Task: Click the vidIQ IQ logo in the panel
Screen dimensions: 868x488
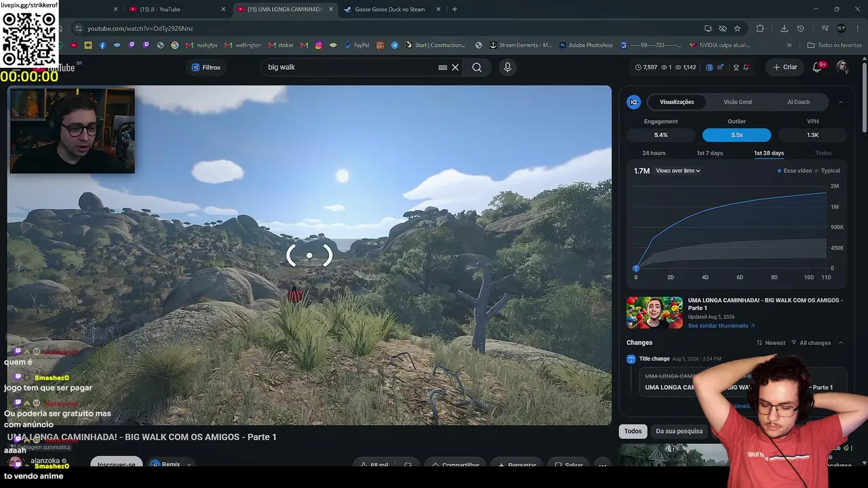Action: click(x=634, y=102)
